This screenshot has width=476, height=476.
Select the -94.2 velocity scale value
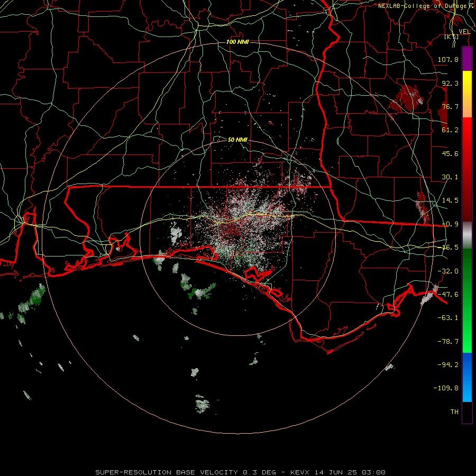click(x=448, y=364)
